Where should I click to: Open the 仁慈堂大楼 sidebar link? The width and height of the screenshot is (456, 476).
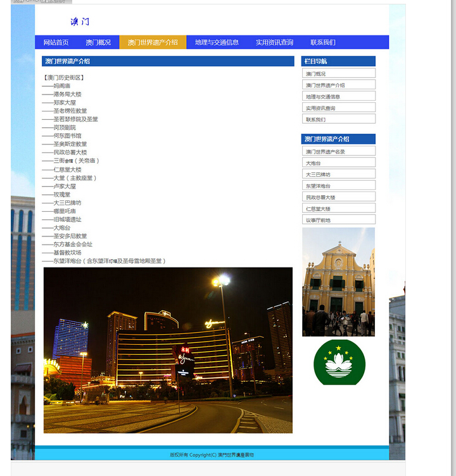pyautogui.click(x=338, y=209)
